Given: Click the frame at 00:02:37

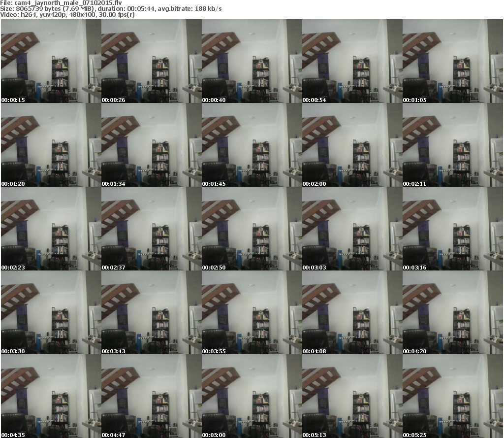Looking at the screenshot, I should click(152, 229).
